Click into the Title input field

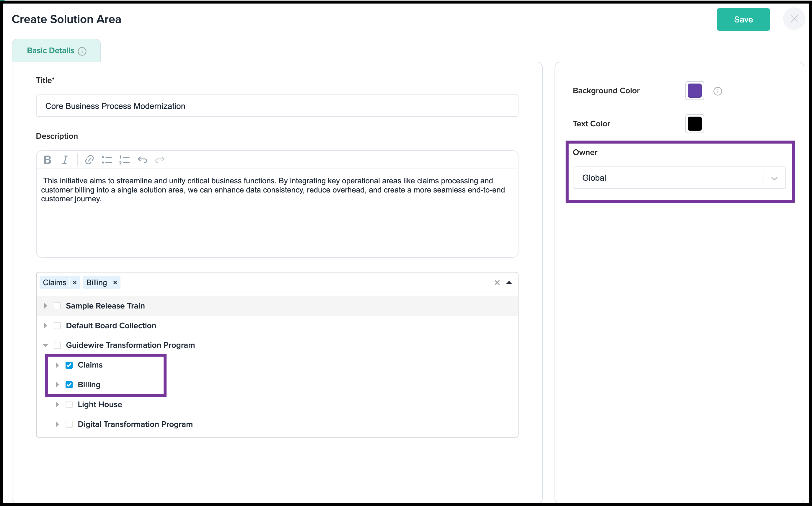[x=277, y=106]
